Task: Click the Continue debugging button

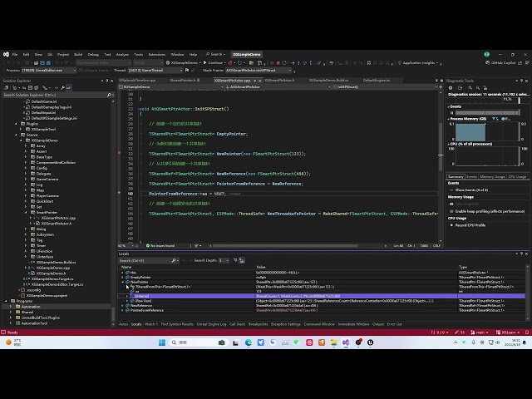Action: point(213,63)
